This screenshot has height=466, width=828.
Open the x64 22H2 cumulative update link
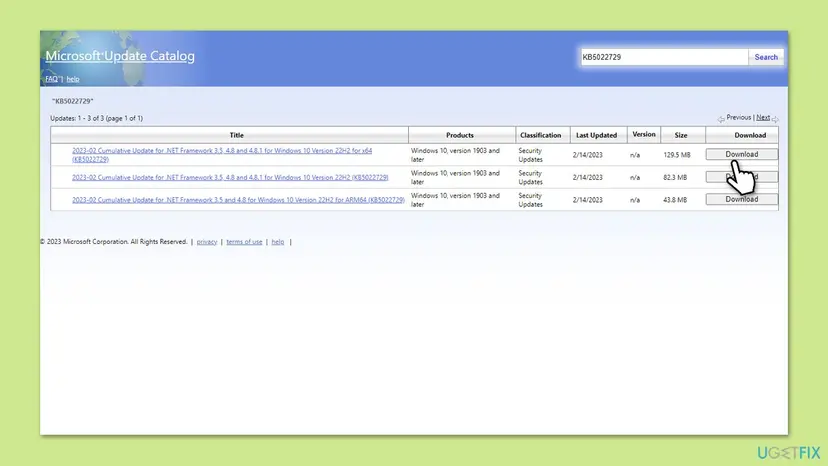pos(222,155)
